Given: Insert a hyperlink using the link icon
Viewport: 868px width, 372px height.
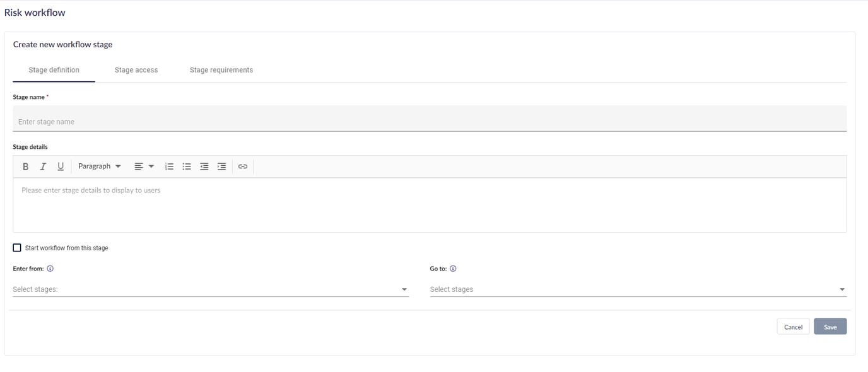Looking at the screenshot, I should pos(243,166).
